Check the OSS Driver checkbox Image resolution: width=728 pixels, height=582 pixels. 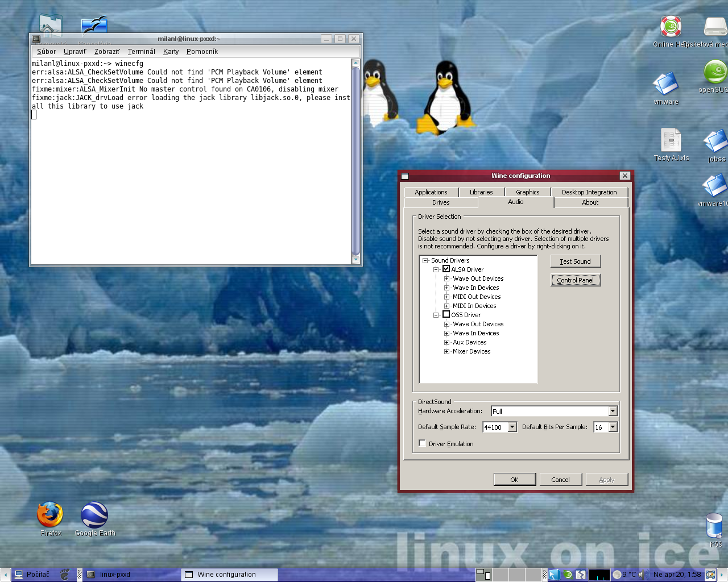[x=446, y=314]
